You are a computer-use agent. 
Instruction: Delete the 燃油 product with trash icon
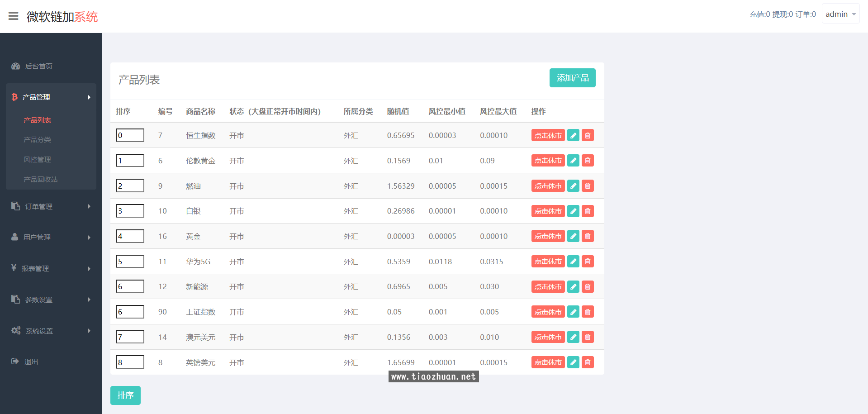[588, 186]
